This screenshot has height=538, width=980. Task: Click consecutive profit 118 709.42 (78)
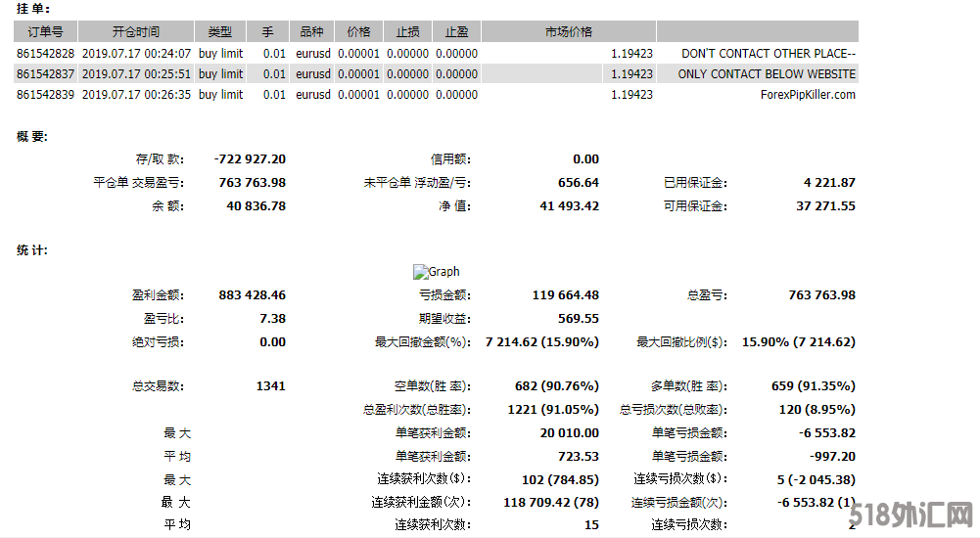pos(551,503)
